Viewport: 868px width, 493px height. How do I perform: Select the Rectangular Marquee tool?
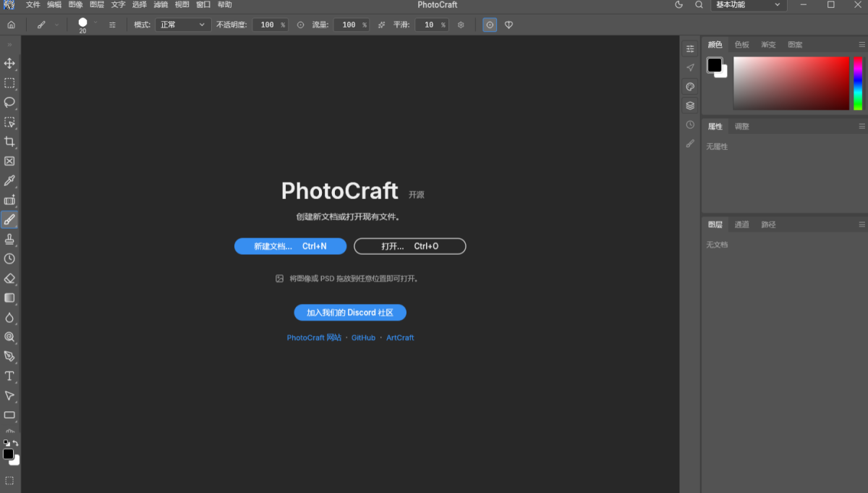[9, 83]
